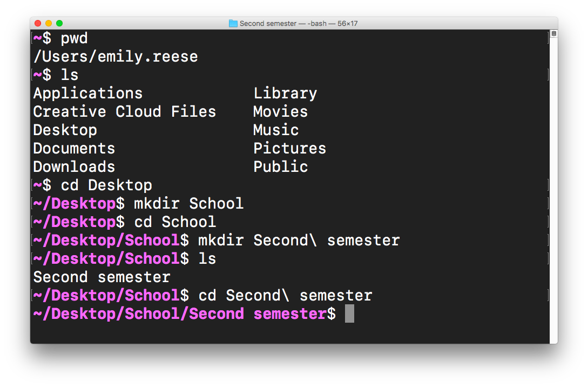Select the word Downloads in the ls output

pos(73,166)
